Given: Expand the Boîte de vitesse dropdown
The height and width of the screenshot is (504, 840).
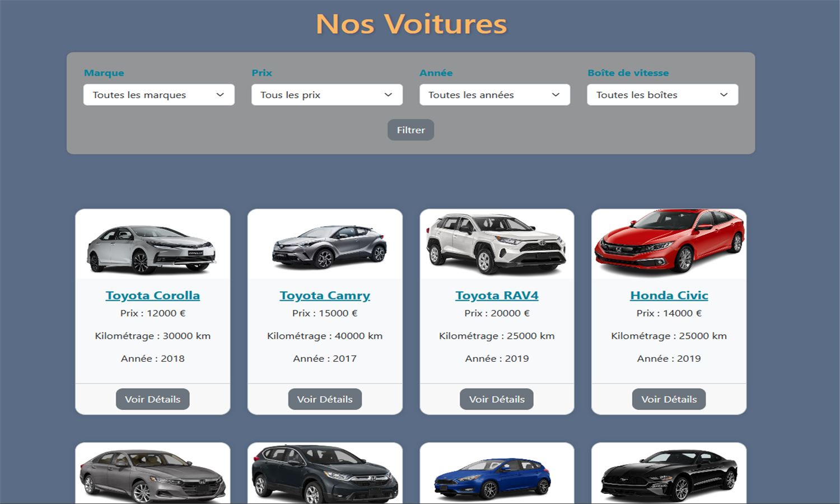Looking at the screenshot, I should [662, 95].
